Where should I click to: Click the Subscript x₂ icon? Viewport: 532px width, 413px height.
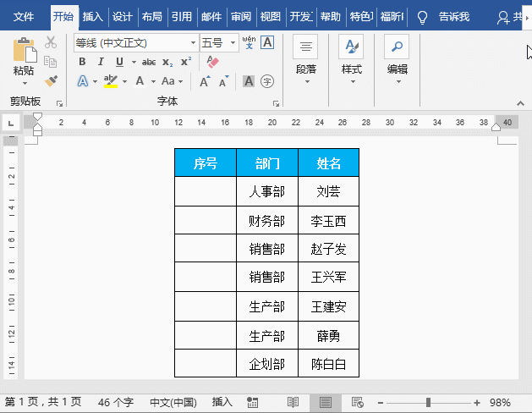pyautogui.click(x=167, y=62)
